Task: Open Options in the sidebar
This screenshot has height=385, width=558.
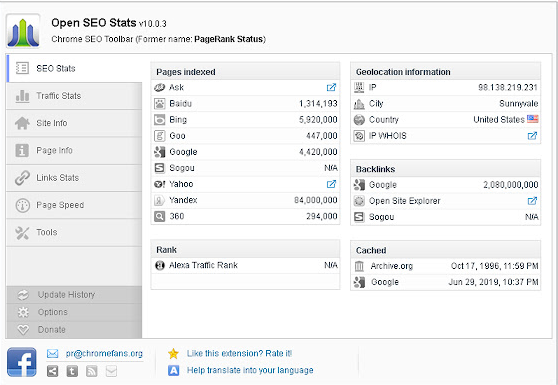Action: pyautogui.click(x=74, y=312)
